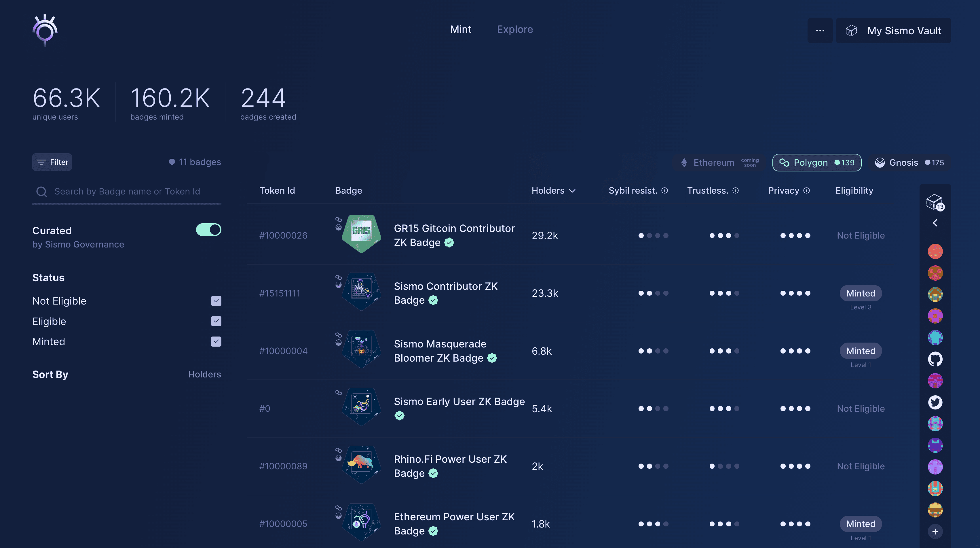980x548 pixels.
Task: Select the Gnosis network tab
Action: 909,162
